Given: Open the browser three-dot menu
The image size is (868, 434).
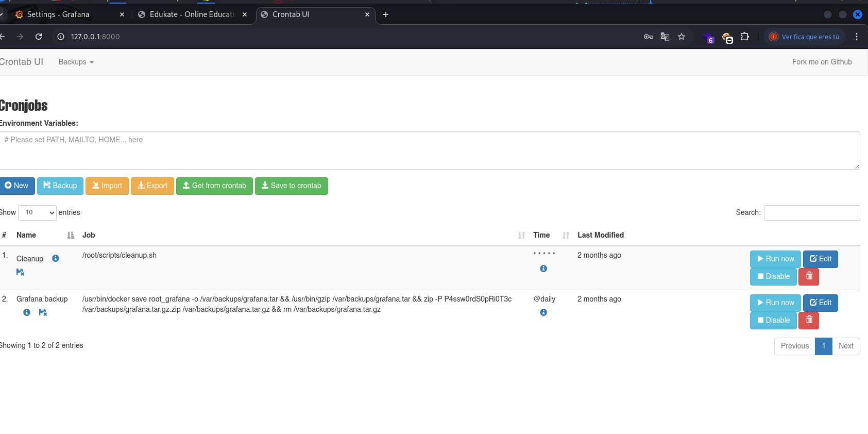Looking at the screenshot, I should [857, 37].
